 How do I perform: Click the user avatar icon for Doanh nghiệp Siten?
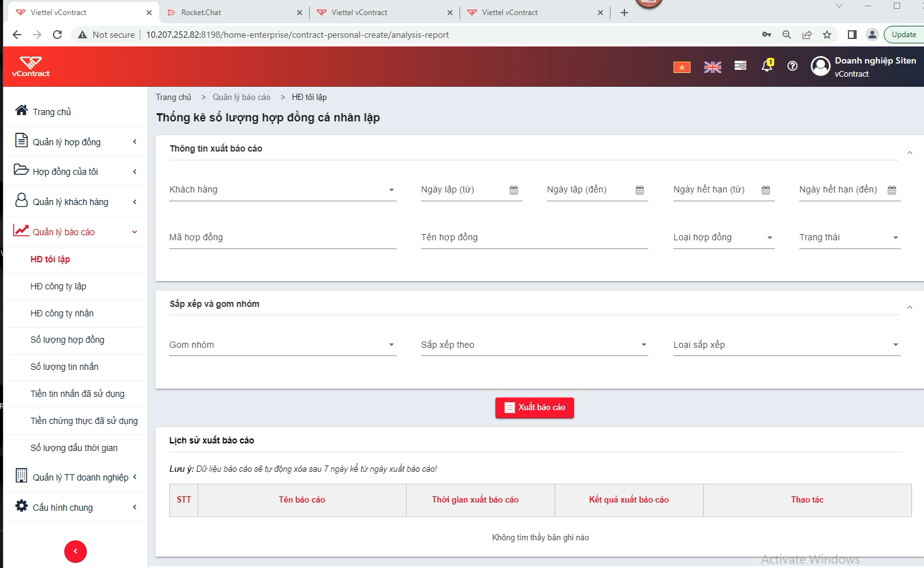point(821,66)
